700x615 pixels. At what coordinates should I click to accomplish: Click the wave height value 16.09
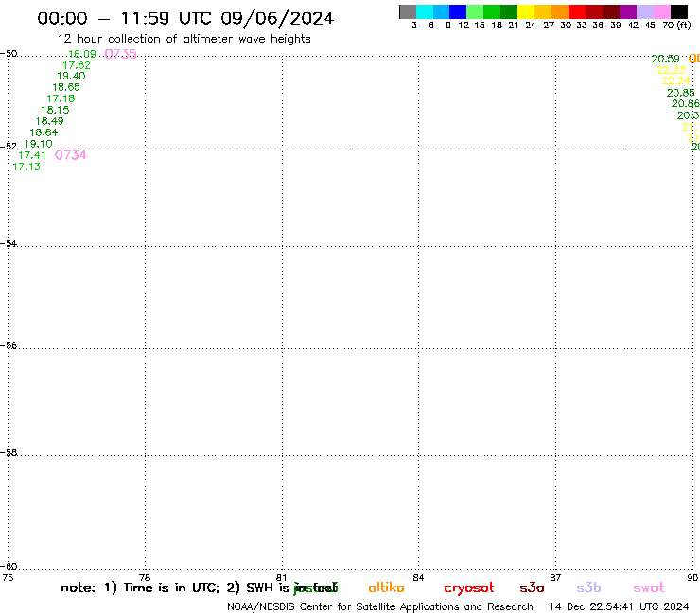coord(82,54)
